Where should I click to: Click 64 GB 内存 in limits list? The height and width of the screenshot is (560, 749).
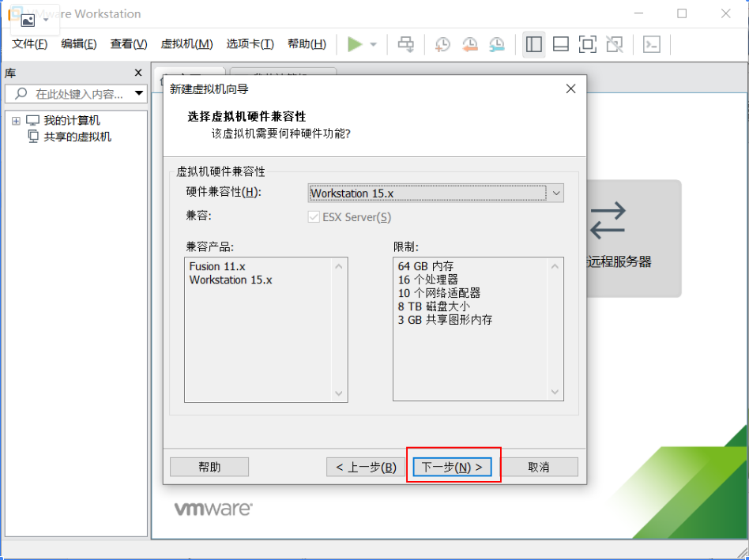tap(426, 266)
